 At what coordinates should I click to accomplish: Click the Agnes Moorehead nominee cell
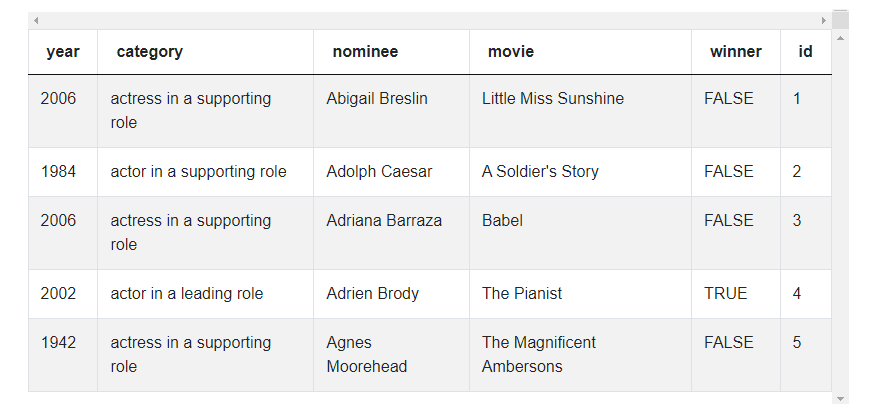367,354
